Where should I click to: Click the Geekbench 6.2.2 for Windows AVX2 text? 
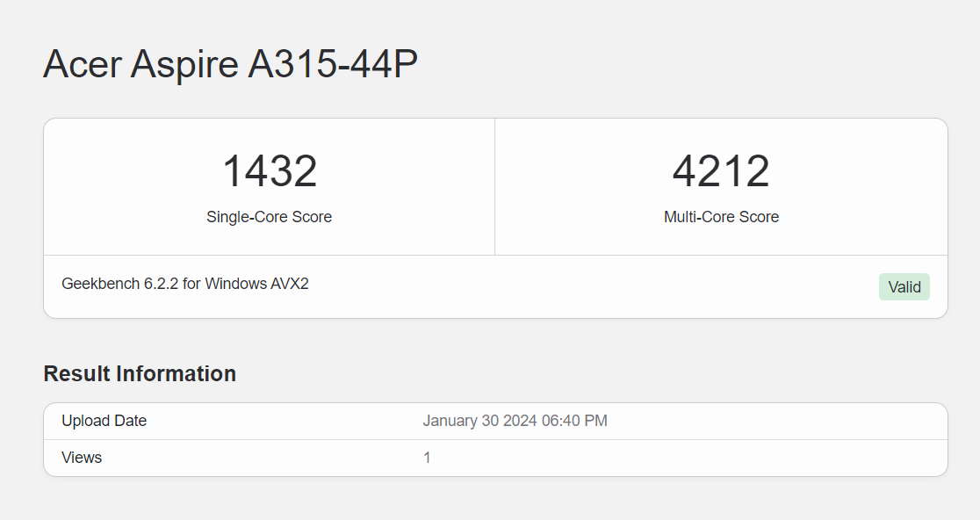185,284
